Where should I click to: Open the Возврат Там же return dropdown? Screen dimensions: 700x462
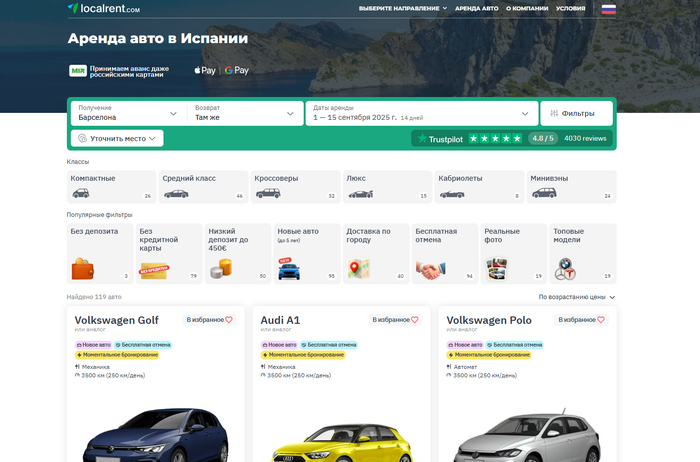click(245, 113)
